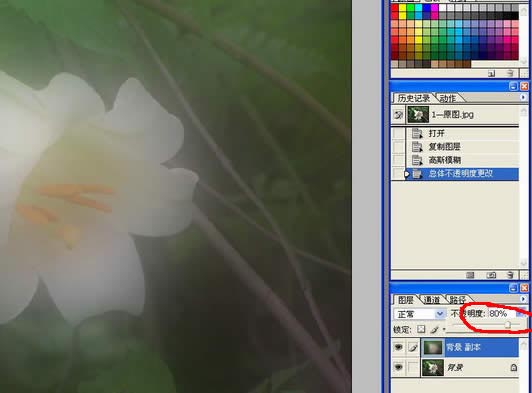Click the Swatches panel trash icon

tap(509, 73)
